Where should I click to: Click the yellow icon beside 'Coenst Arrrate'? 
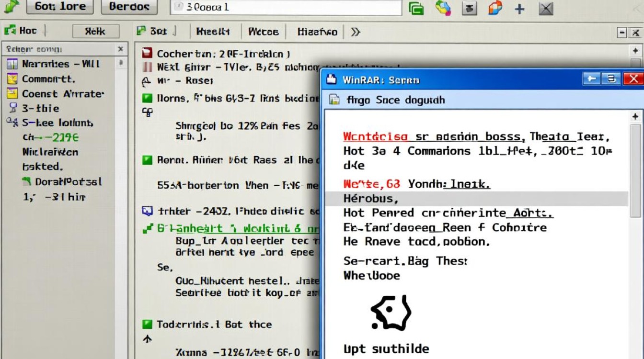[x=12, y=94]
